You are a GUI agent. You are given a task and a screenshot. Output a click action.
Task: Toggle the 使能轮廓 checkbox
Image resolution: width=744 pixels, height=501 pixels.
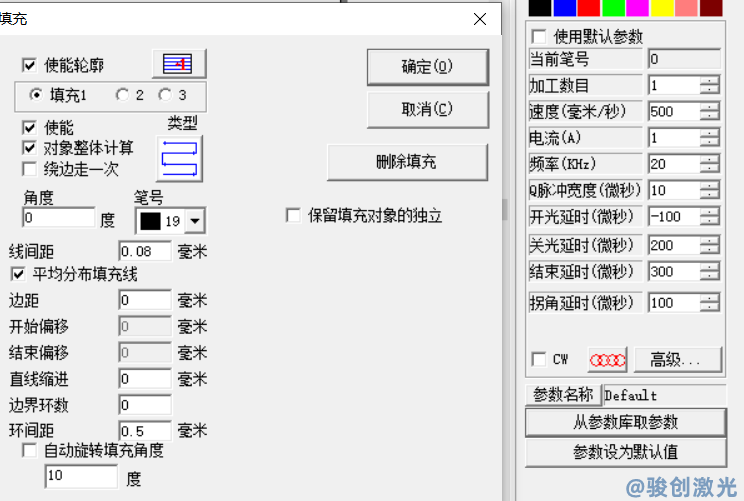[29, 65]
